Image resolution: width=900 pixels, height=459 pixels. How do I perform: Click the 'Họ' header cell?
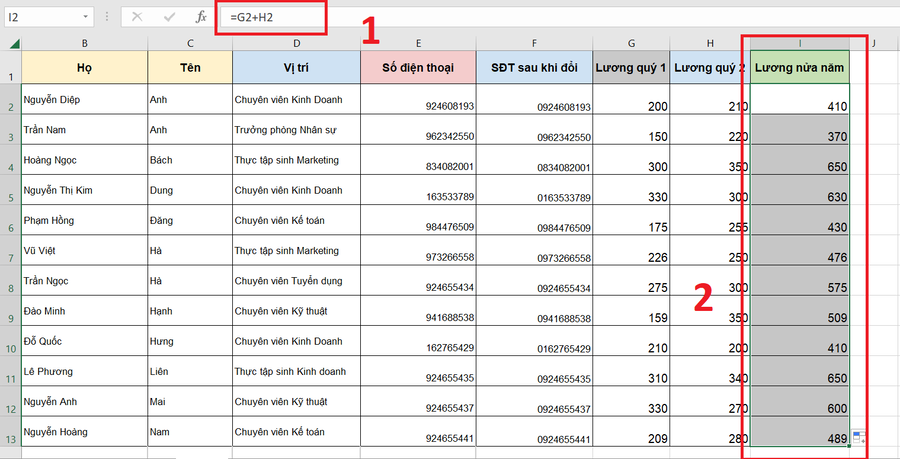click(84, 68)
